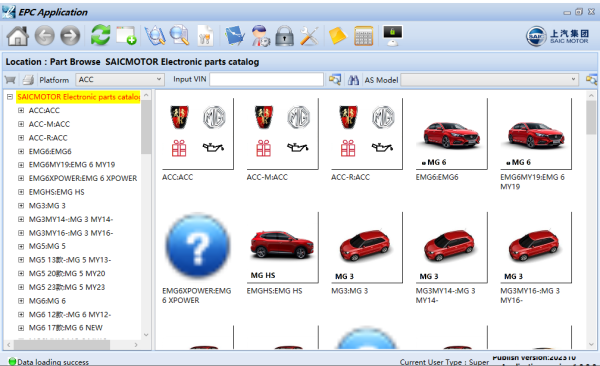
Task: Open the MG3:MG 3 car thumbnail
Action: 367,247
